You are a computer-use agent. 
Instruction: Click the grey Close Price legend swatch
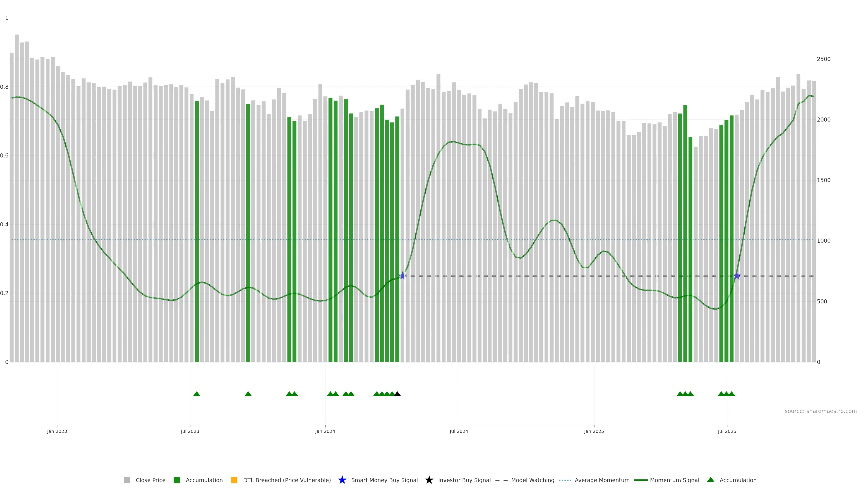(x=127, y=480)
